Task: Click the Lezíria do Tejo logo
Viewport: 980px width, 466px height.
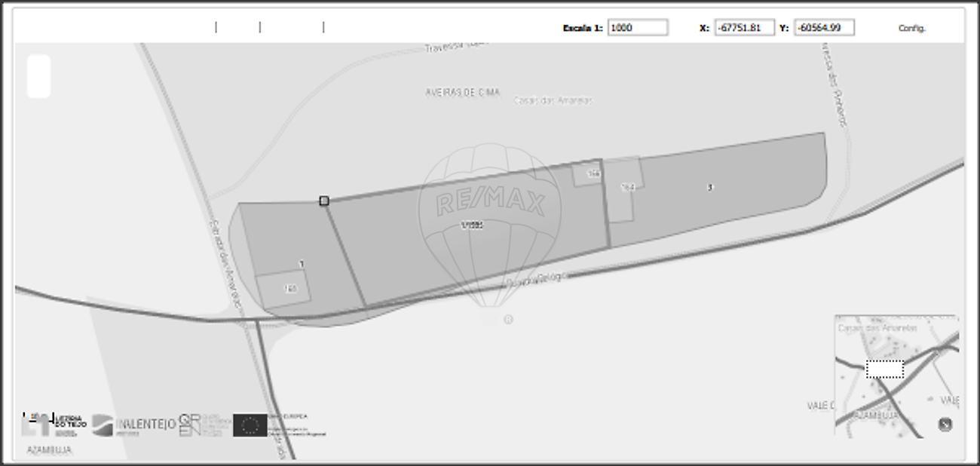Action: pyautogui.click(x=55, y=425)
